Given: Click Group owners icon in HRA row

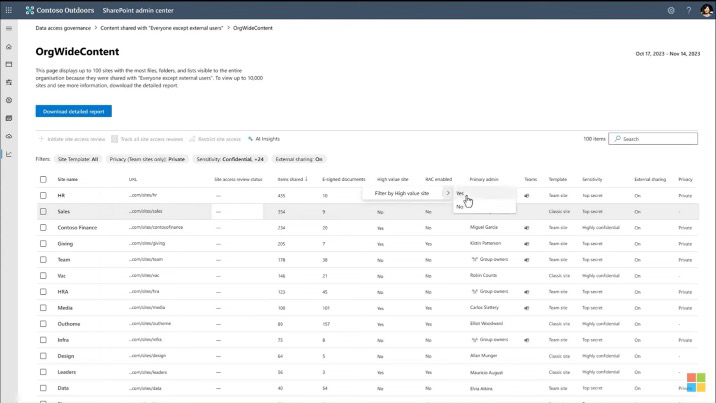Looking at the screenshot, I should click(474, 291).
